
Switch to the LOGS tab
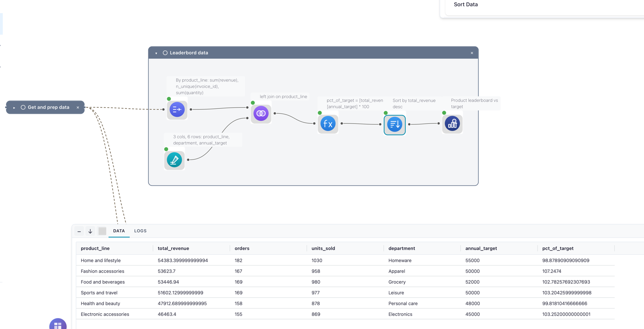(x=140, y=231)
